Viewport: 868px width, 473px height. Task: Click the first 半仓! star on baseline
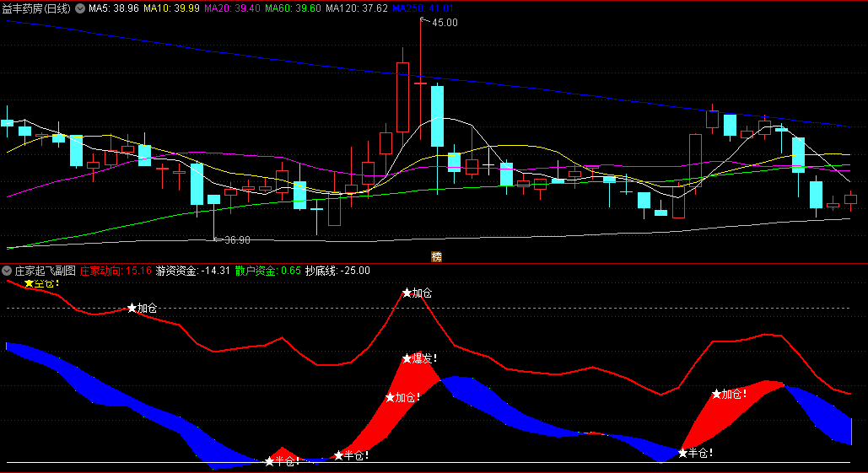[x=284, y=461]
